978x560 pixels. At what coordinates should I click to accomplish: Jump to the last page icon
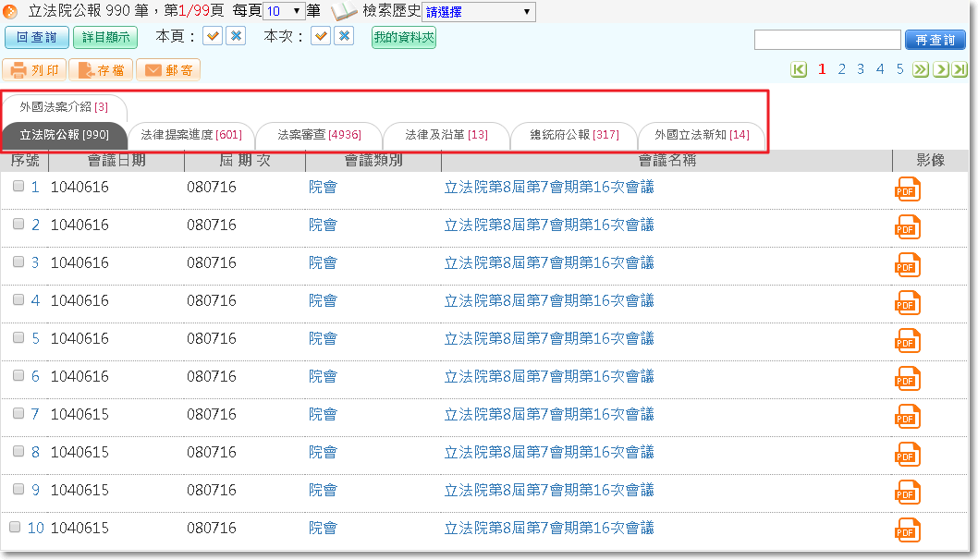pyautogui.click(x=960, y=69)
